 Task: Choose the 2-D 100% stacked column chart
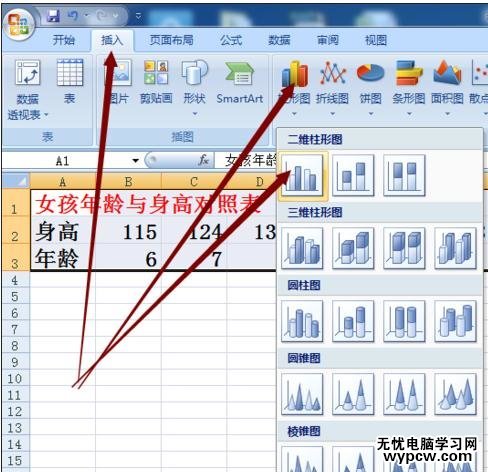[404, 175]
